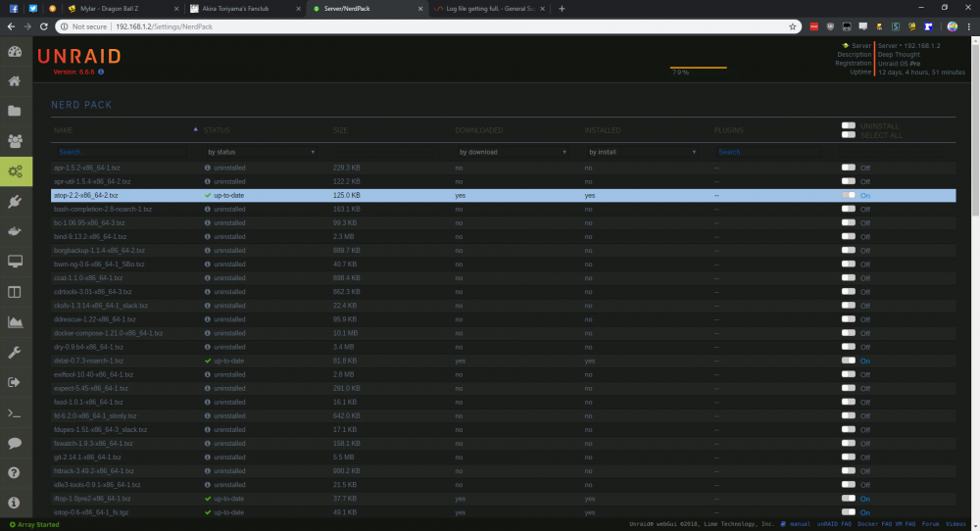This screenshot has width=980, height=531.
Task: Open the 'by install' filter dropdown
Action: pyautogui.click(x=642, y=152)
